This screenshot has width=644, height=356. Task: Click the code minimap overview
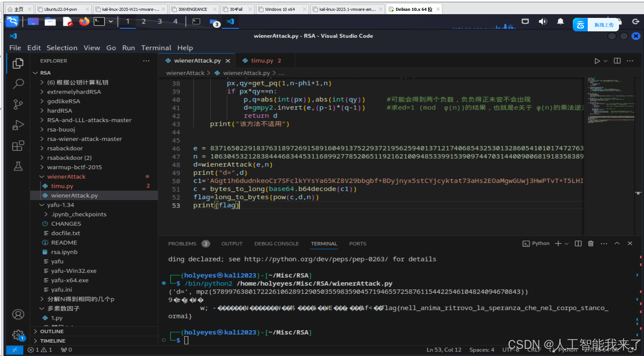point(611,101)
